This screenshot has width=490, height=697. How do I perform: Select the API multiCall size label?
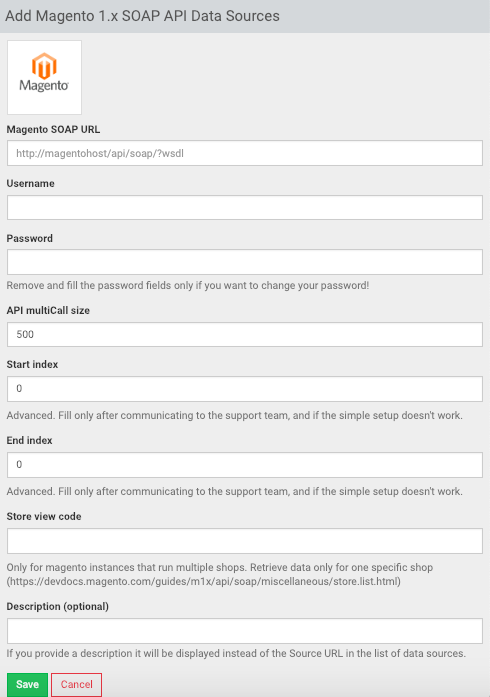pos(48,310)
